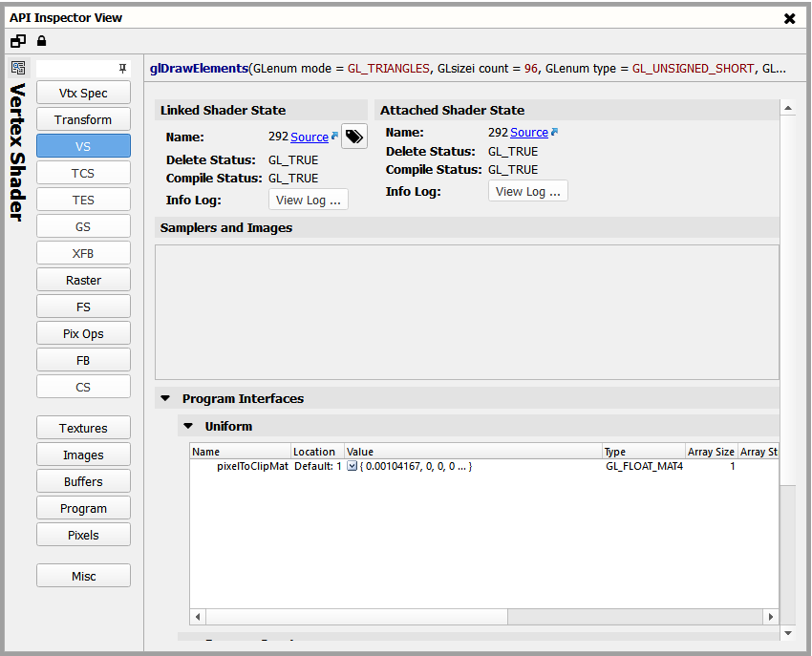This screenshot has height=656, width=812.
Task: Open the Linked Shader State Source link
Action: pos(310,138)
